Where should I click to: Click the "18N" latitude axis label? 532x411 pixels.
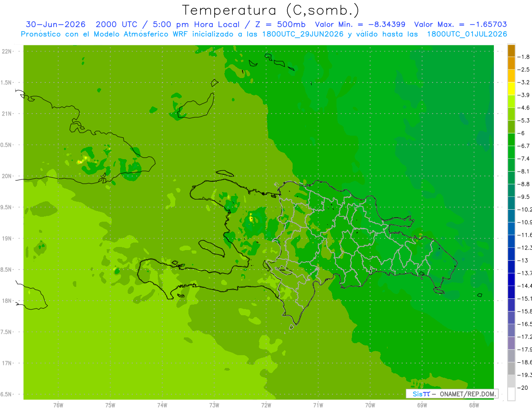(7, 301)
